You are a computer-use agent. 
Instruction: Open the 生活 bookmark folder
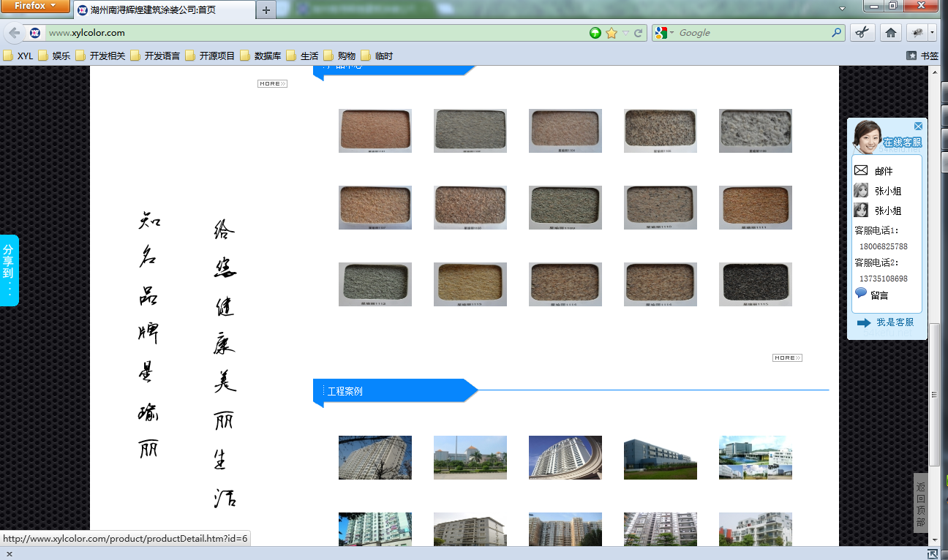click(x=302, y=56)
